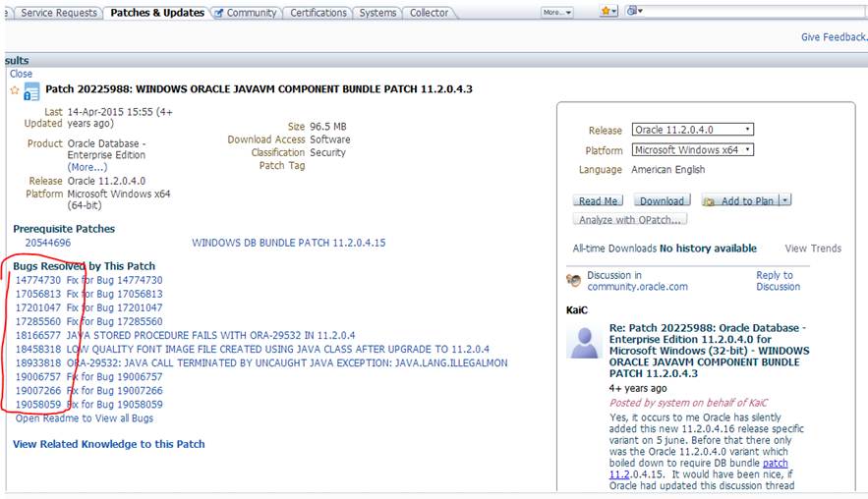This screenshot has width=868, height=499.
Task: Open the Community tab
Action: [x=246, y=13]
